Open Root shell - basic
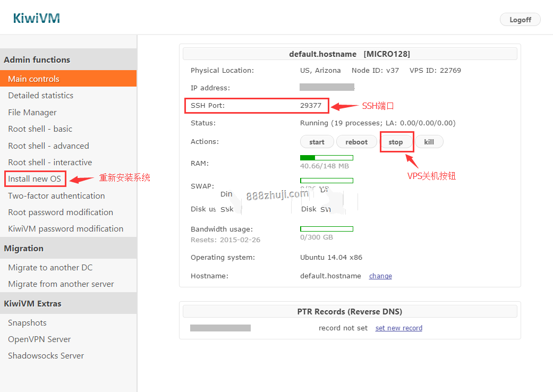Screen dimensions: 553x392 coord(40,129)
